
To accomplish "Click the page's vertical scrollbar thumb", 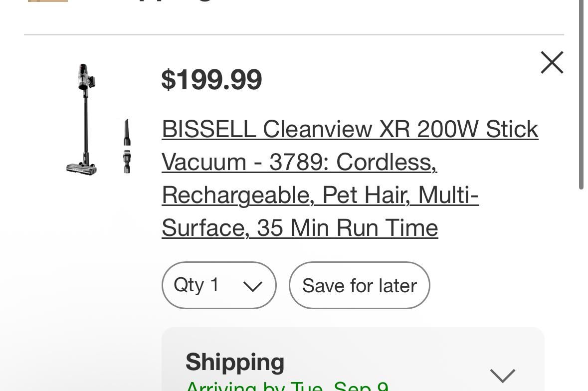I will pos(581,95).
